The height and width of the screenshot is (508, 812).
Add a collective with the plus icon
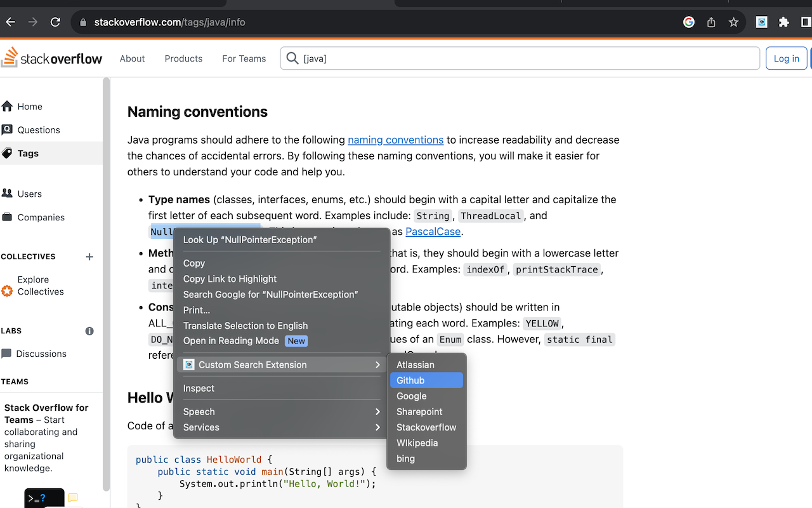click(89, 257)
